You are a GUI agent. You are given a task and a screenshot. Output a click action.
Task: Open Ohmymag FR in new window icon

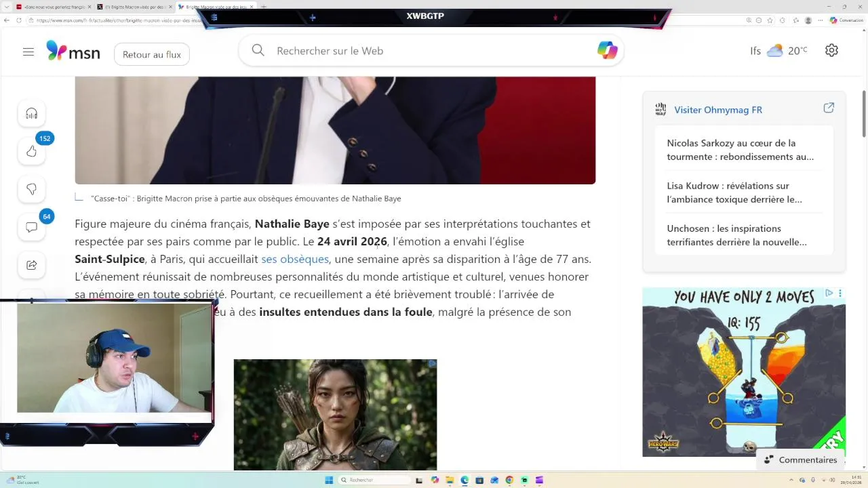pyautogui.click(x=829, y=108)
